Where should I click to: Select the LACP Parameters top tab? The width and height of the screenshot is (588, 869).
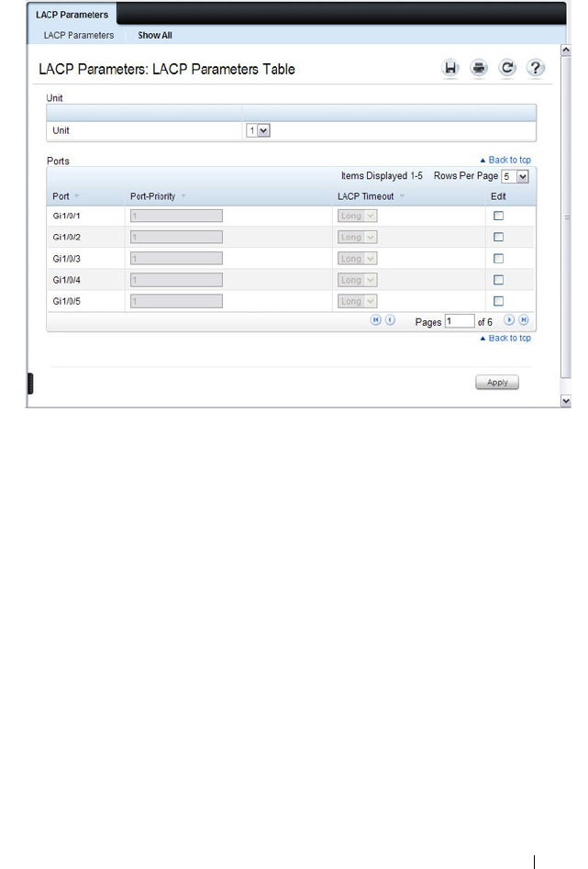(x=72, y=15)
